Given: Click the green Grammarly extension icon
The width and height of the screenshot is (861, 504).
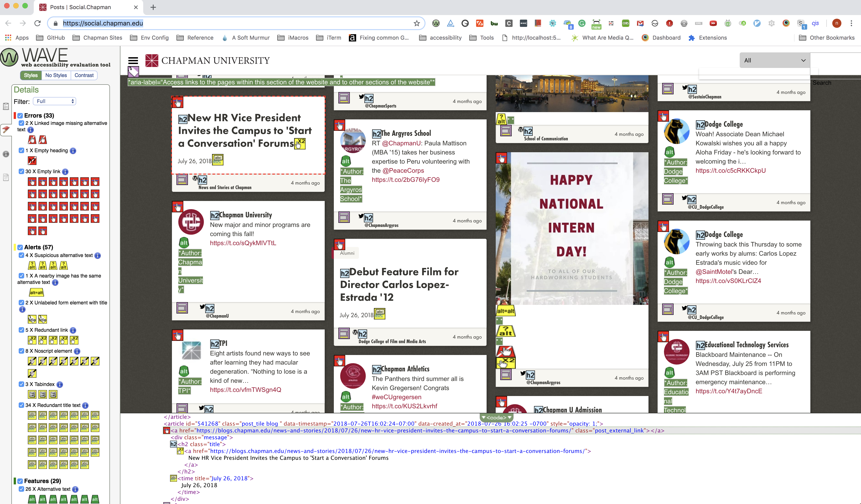Looking at the screenshot, I should tap(581, 23).
